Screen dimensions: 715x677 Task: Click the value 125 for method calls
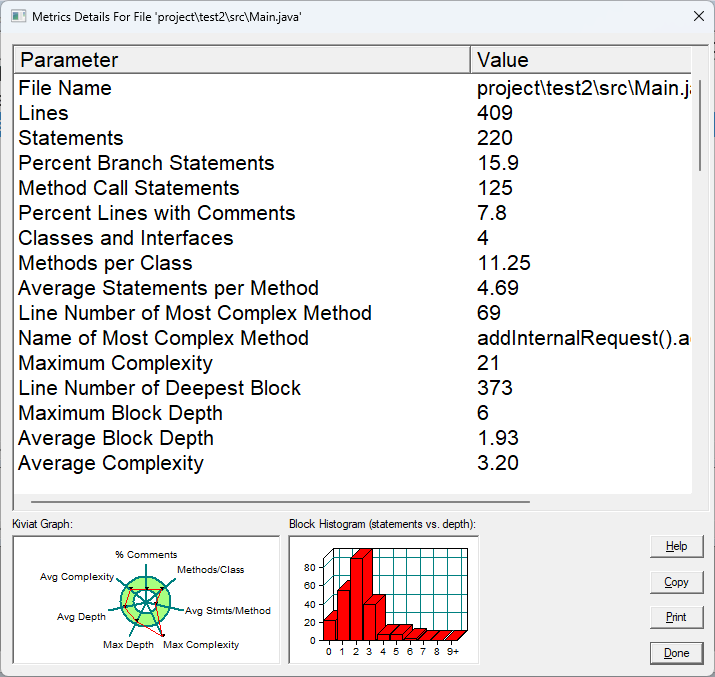[x=495, y=188]
